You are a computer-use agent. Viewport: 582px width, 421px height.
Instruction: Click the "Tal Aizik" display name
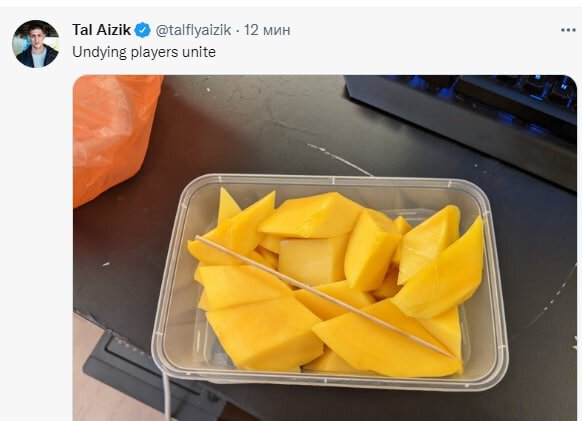[101, 30]
